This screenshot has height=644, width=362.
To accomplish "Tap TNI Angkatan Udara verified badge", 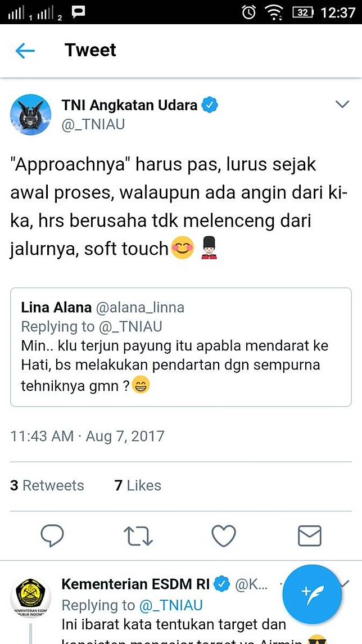I will [x=211, y=106].
